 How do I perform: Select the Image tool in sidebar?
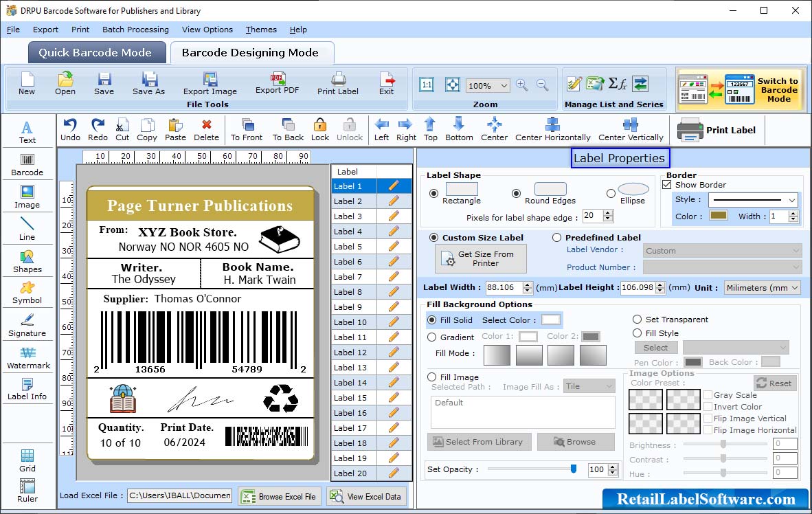(x=27, y=197)
